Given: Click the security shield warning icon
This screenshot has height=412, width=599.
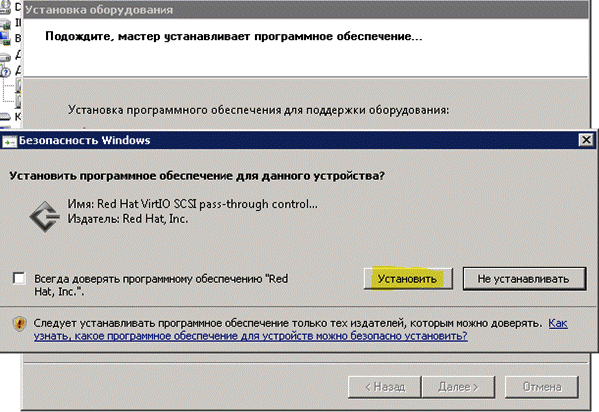Looking at the screenshot, I should (19, 324).
